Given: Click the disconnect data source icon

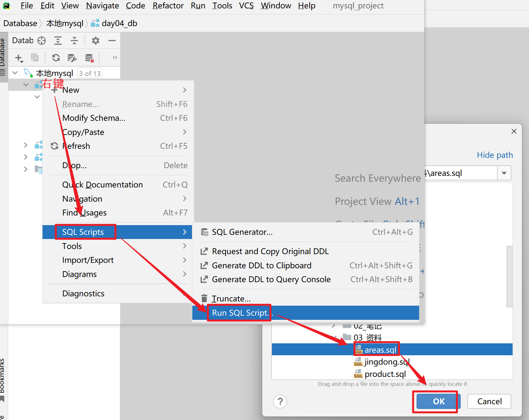Looking at the screenshot, I should 89,58.
